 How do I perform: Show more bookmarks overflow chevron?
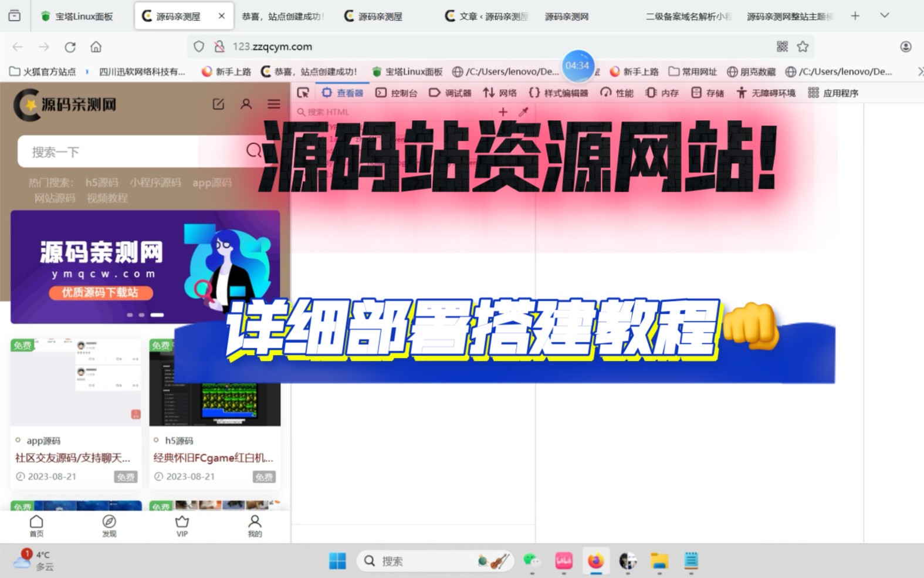point(920,72)
